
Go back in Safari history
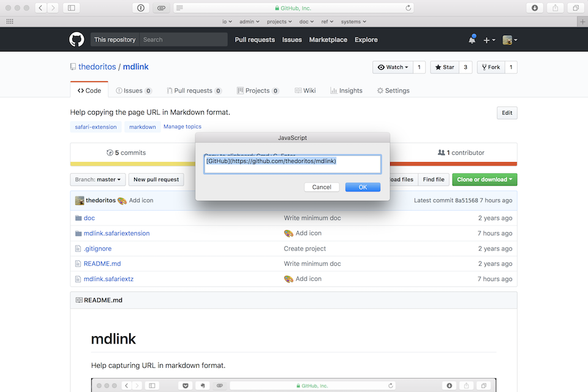pos(41,8)
